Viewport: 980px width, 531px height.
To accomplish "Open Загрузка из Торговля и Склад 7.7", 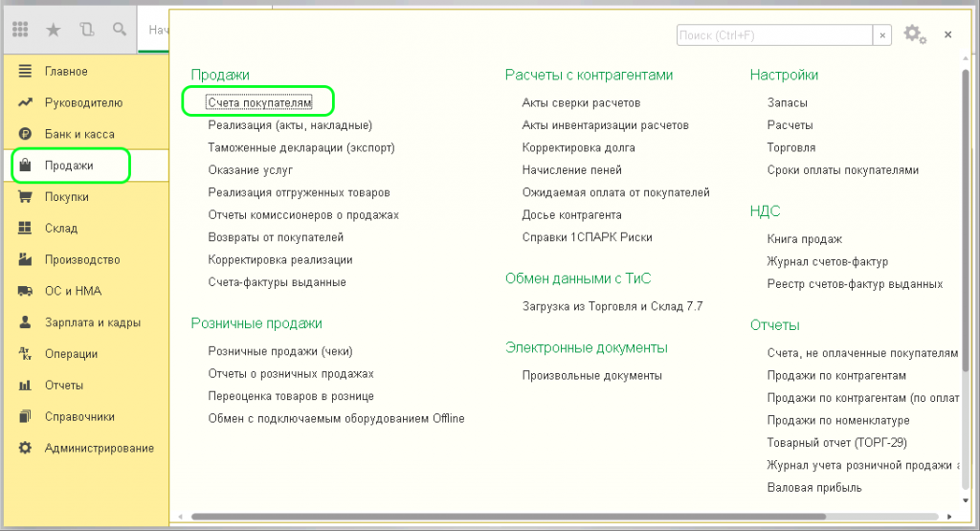I will pyautogui.click(x=612, y=307).
